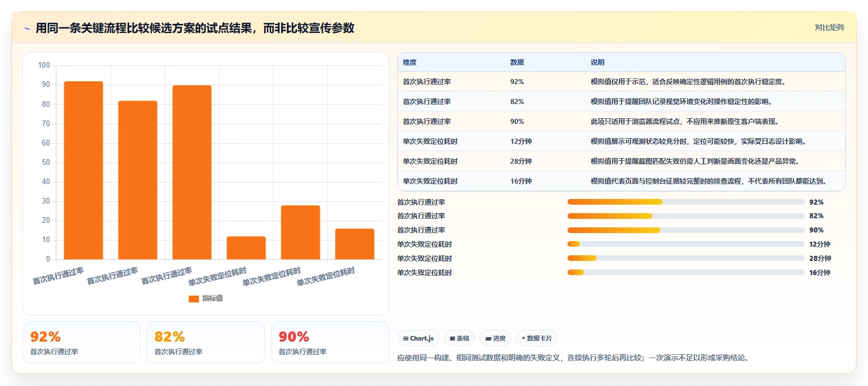The height and width of the screenshot is (386, 868).
Task: Click the 28分钟 cell in the table
Action: (x=521, y=161)
